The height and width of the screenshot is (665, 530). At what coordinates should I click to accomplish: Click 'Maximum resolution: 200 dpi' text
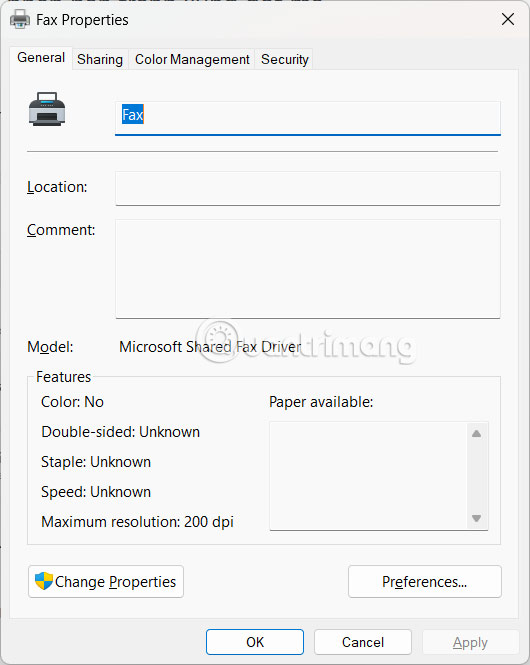tap(137, 522)
